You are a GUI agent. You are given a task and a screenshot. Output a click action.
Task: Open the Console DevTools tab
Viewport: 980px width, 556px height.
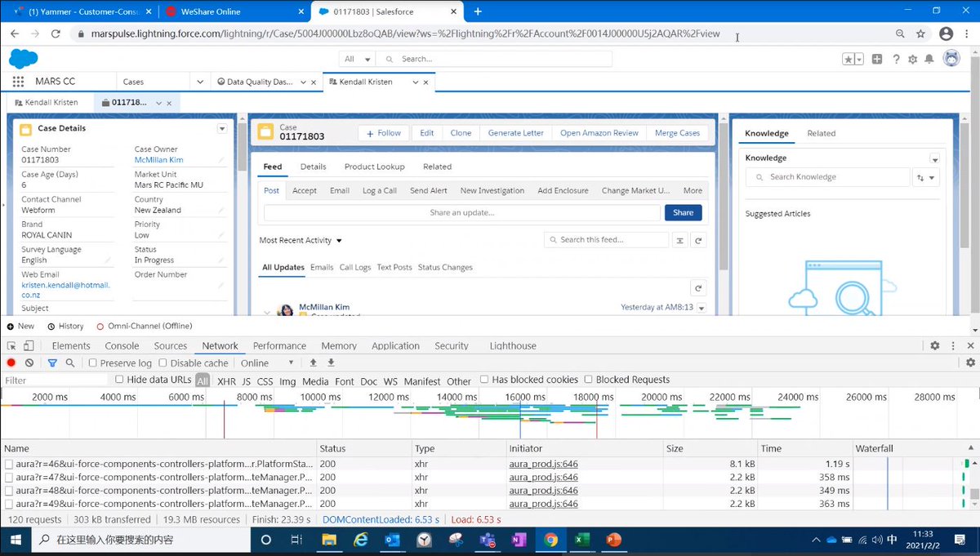point(122,346)
